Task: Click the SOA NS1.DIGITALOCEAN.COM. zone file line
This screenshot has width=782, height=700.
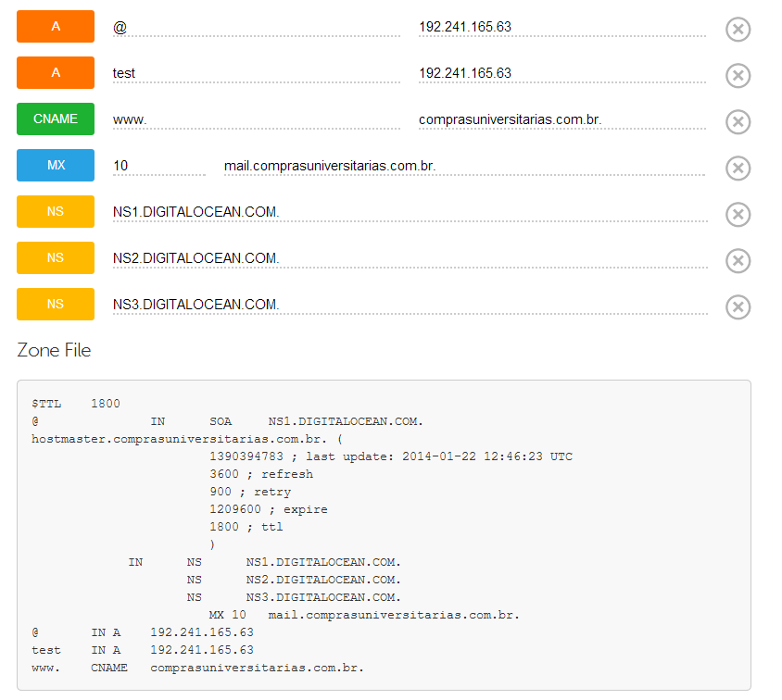Action: click(227, 421)
